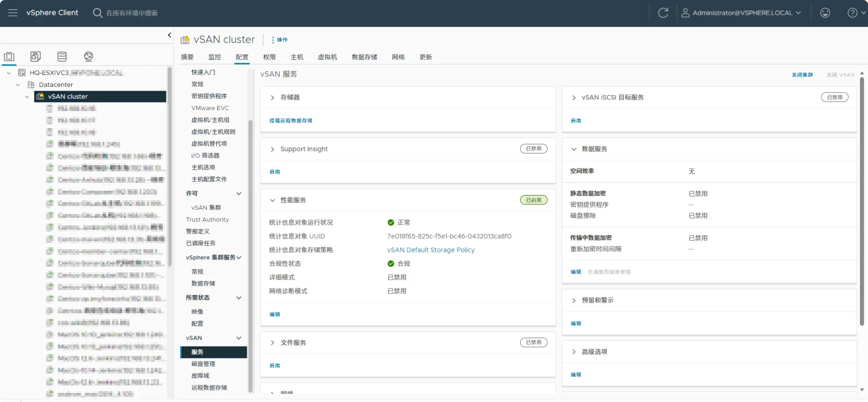Click 编辑 under 高级选项
The image size is (868, 402).
(576, 374)
